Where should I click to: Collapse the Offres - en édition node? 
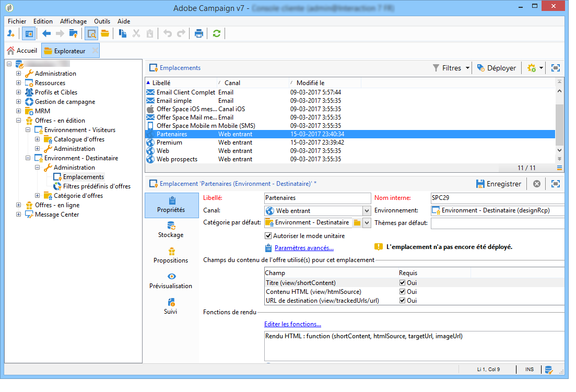click(18, 121)
